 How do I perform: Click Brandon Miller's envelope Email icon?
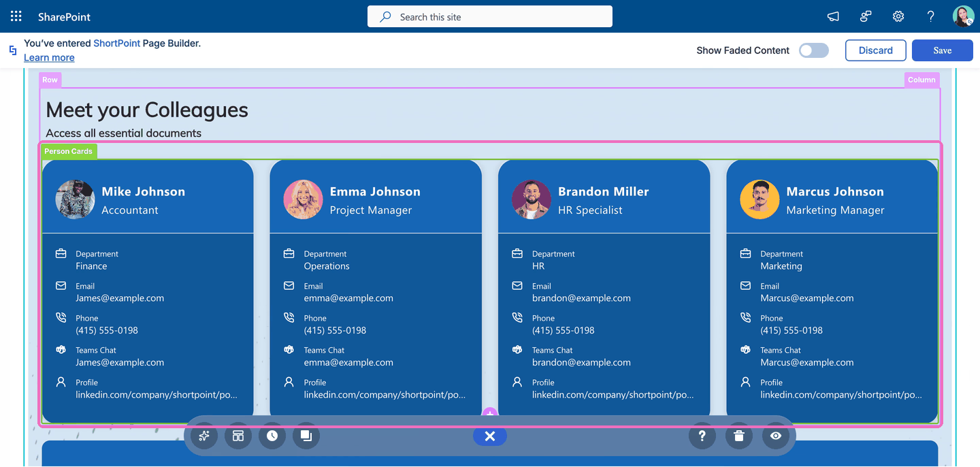(x=517, y=286)
